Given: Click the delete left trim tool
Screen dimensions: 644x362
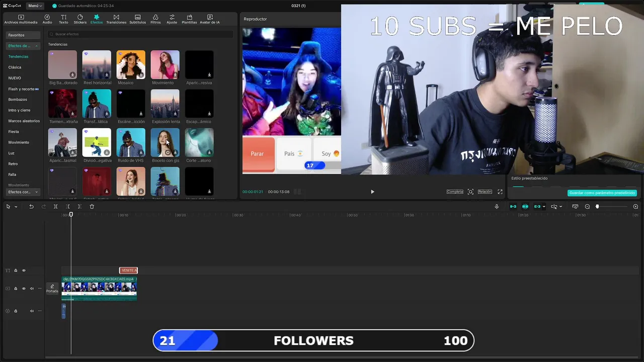Looking at the screenshot, I should point(67,207).
